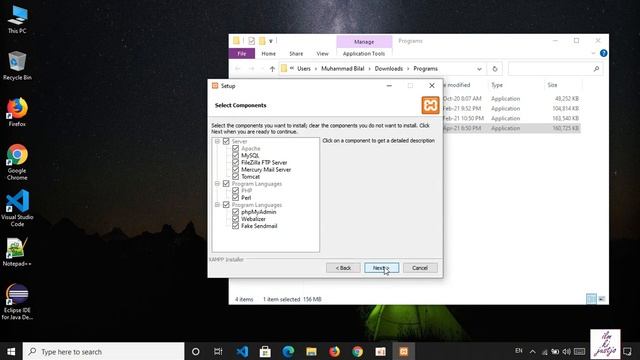The height and width of the screenshot is (360, 640).
Task: Open PowerPoint from the taskbar
Action: point(380,351)
